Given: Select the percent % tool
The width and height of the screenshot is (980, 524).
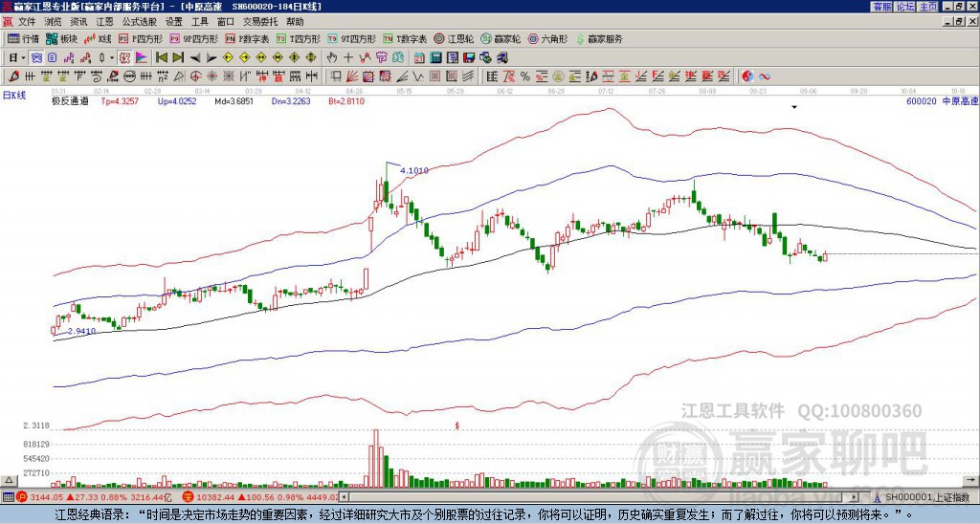Looking at the screenshot, I should tap(525, 76).
